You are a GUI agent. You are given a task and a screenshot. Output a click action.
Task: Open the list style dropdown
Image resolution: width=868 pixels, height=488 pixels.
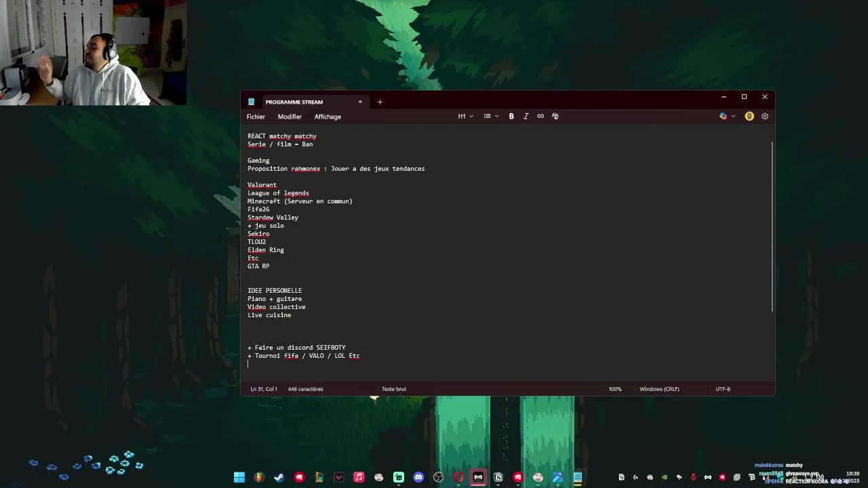coord(491,116)
